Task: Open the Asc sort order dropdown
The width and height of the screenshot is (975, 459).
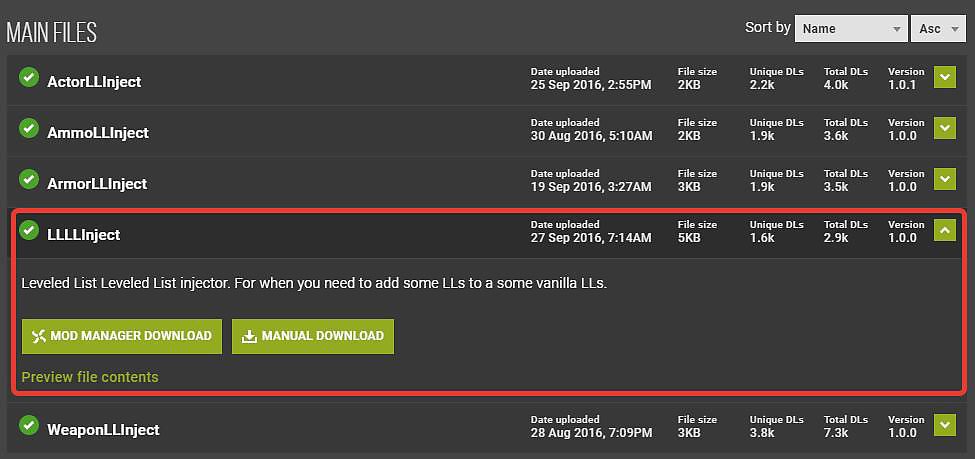Action: click(938, 29)
